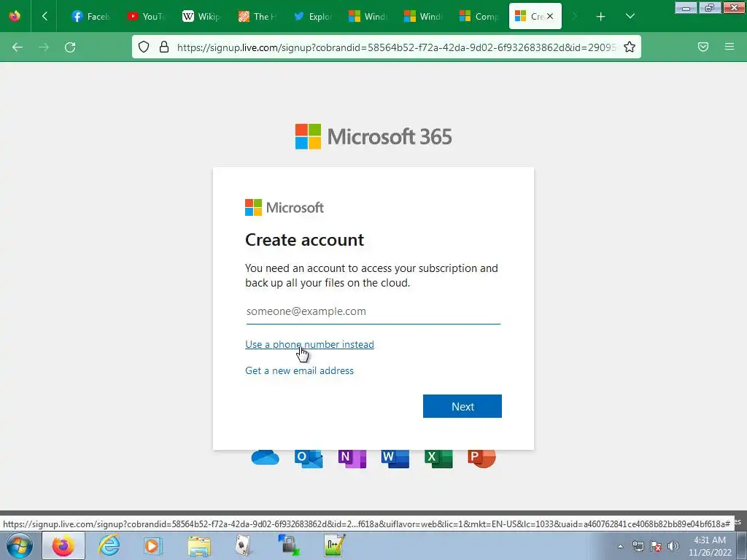Click the Microsoft 365 logo
The image size is (747, 560).
[373, 136]
